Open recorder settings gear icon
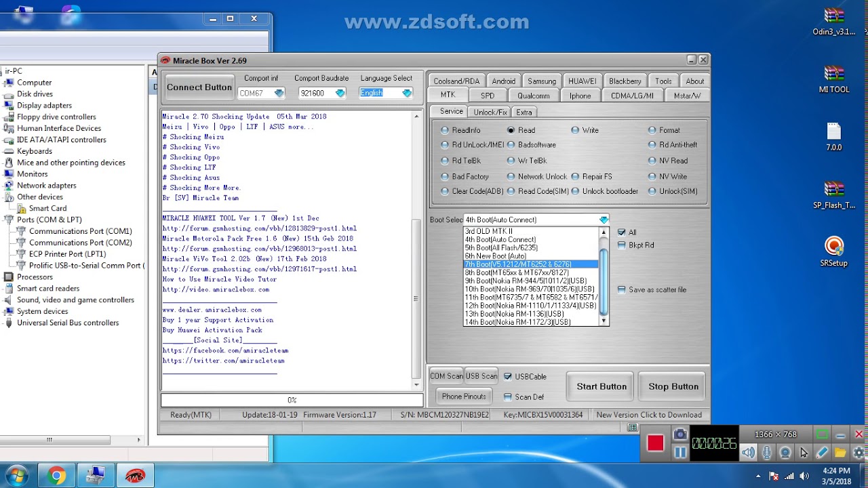 859,452
